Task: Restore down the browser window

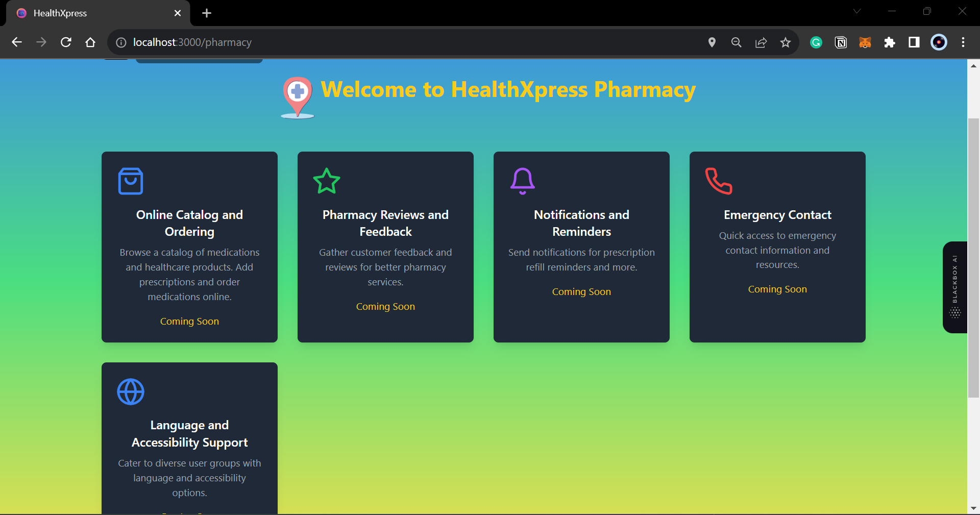Action: (x=927, y=11)
